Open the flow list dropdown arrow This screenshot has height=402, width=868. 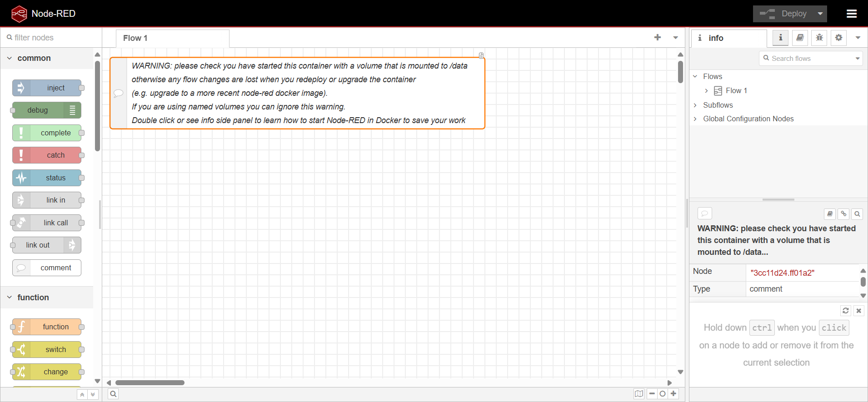(x=676, y=38)
